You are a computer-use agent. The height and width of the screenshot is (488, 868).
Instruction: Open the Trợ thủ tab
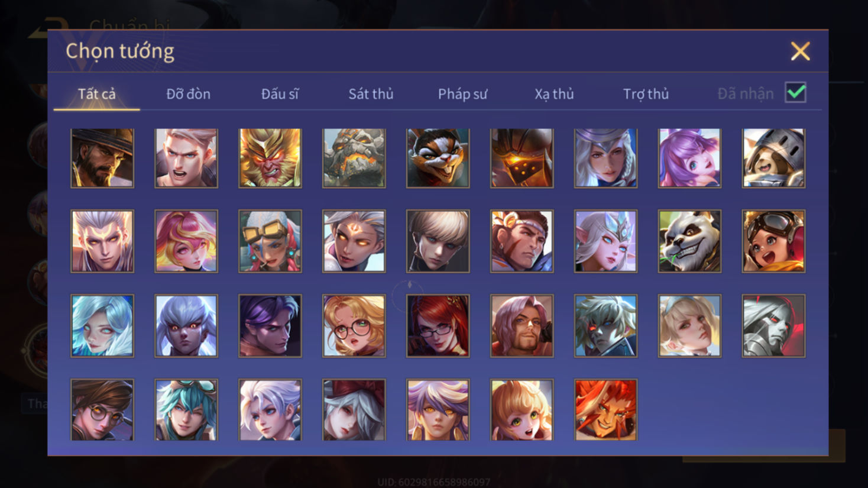pos(646,93)
